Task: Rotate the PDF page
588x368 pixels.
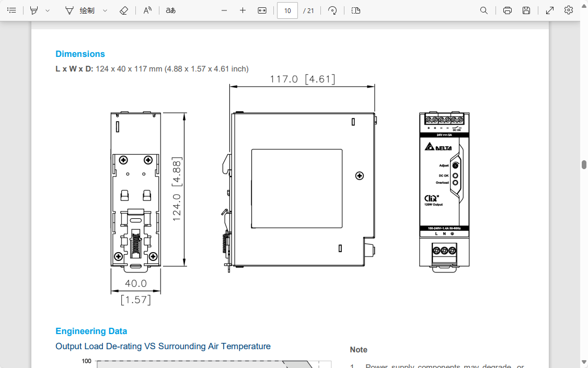Action: click(x=332, y=10)
